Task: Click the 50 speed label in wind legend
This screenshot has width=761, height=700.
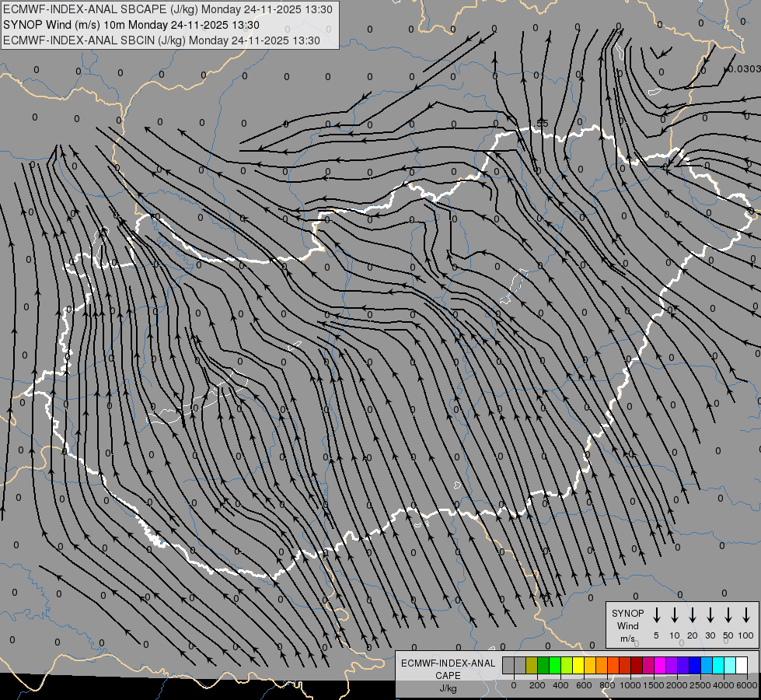Action: (x=728, y=635)
